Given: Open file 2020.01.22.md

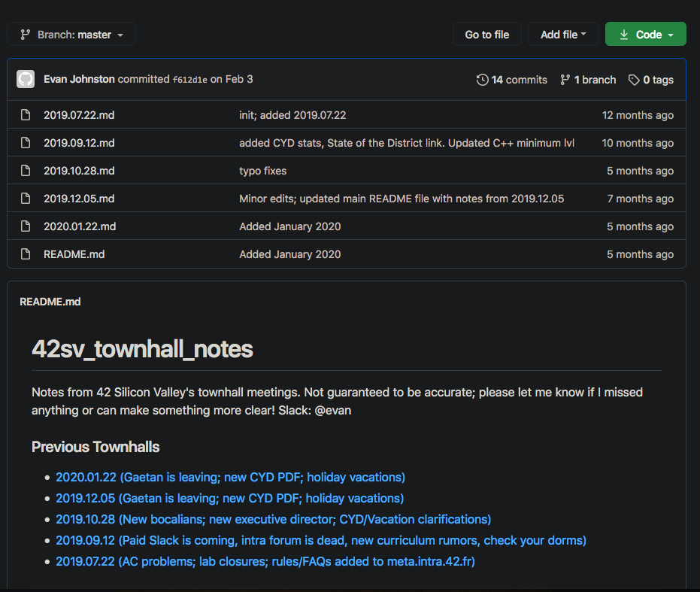Looking at the screenshot, I should point(80,226).
